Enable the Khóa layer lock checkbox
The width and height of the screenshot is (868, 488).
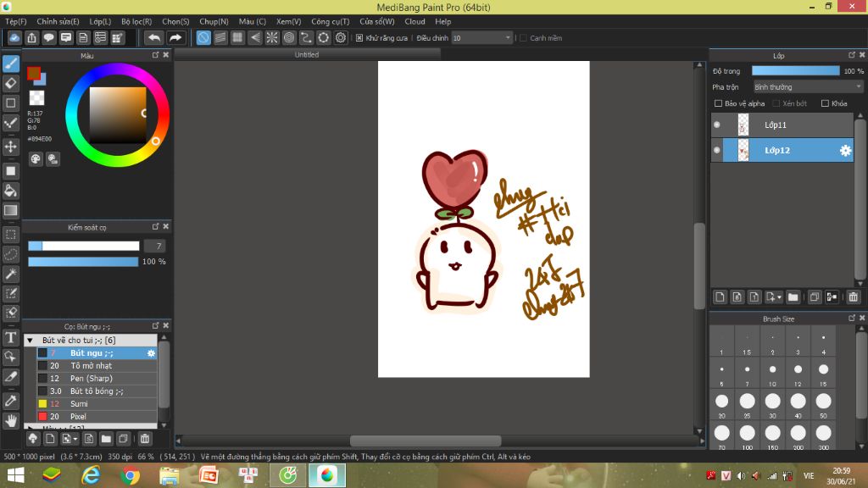pos(825,103)
